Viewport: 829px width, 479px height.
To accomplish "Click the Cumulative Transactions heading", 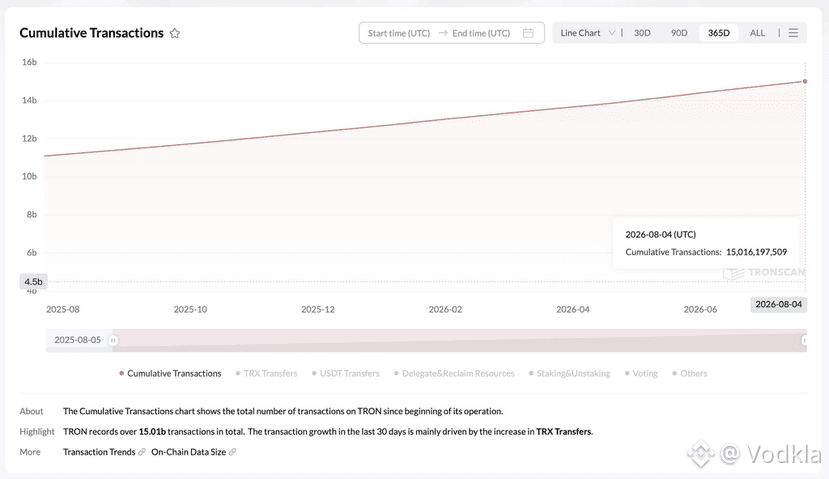I will [x=91, y=33].
